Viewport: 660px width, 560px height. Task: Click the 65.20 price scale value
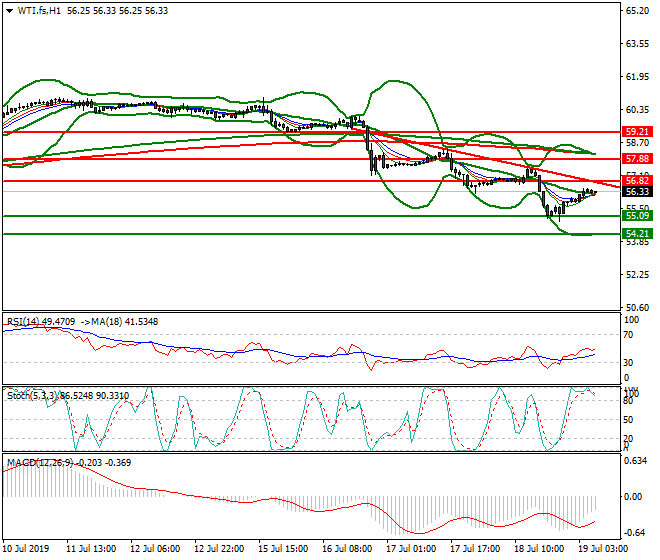coord(637,11)
